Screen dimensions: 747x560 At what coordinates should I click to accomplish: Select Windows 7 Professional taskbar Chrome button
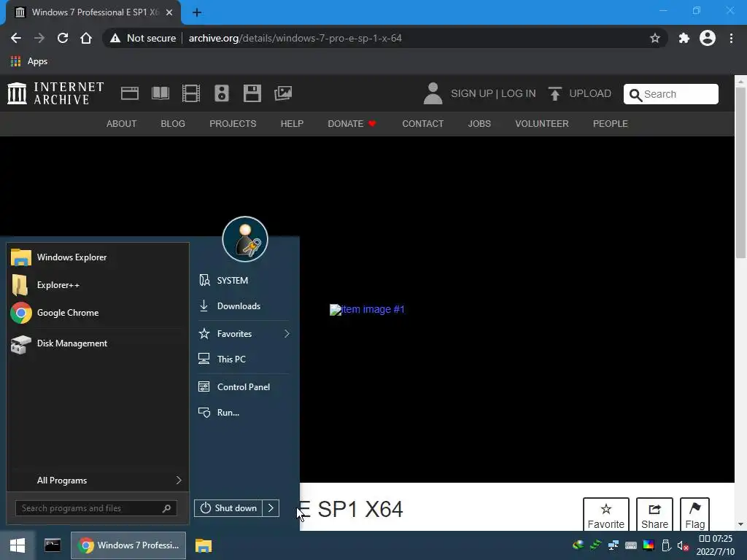click(128, 545)
